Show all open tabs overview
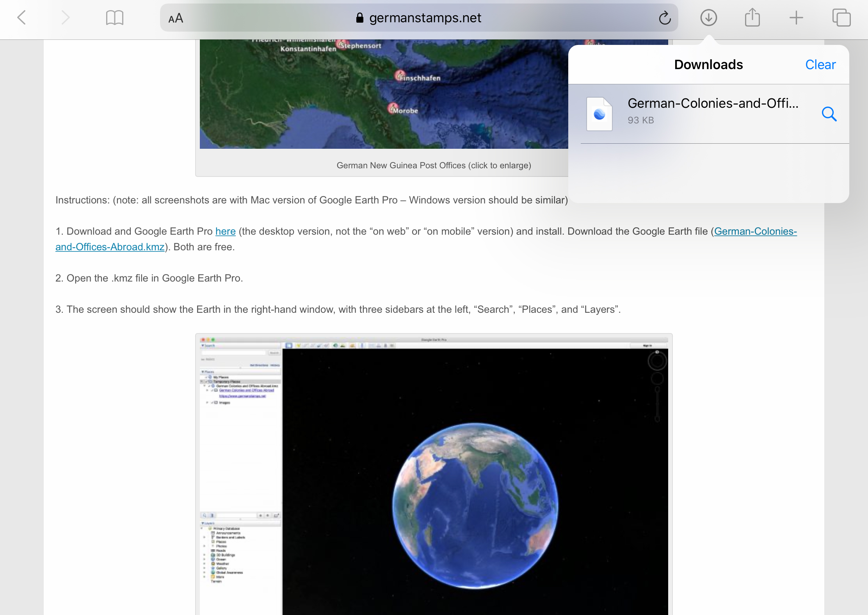 point(841,18)
